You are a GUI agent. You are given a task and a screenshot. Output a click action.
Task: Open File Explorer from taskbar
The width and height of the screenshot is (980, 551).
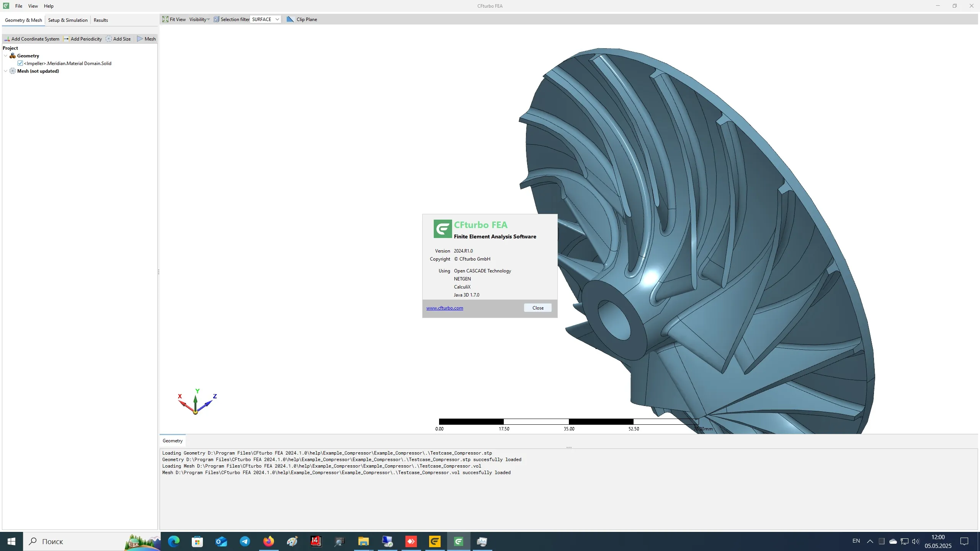363,541
